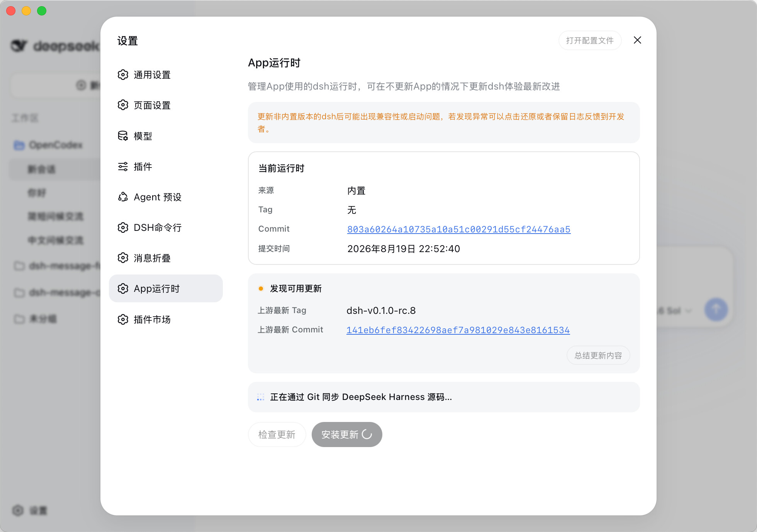This screenshot has width=757, height=532.
Task: Close the 设置 dialog with the X
Action: (637, 40)
